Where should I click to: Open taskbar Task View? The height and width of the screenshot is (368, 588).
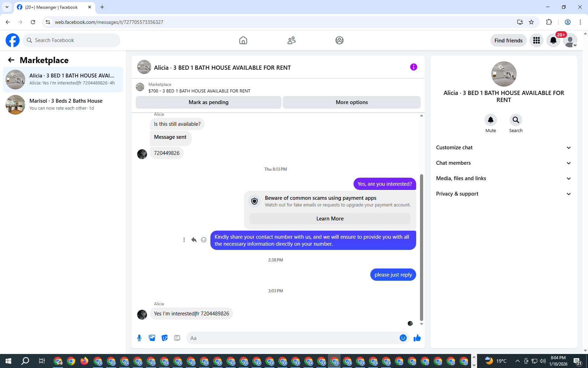tap(42, 361)
